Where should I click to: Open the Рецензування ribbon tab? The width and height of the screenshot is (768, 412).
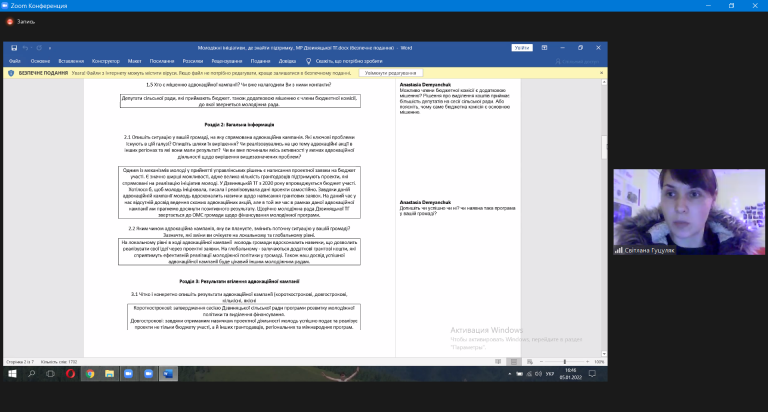tap(227, 61)
